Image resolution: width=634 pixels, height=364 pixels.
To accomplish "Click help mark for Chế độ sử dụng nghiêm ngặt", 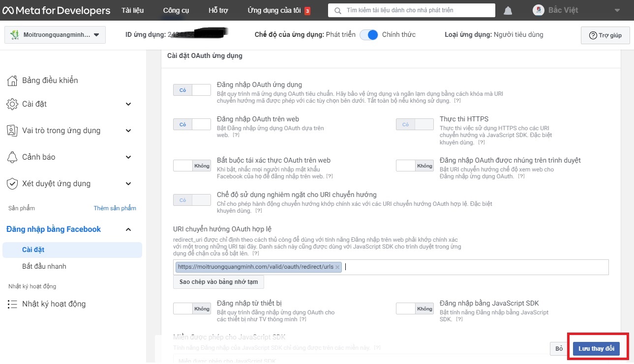I will (x=258, y=211).
